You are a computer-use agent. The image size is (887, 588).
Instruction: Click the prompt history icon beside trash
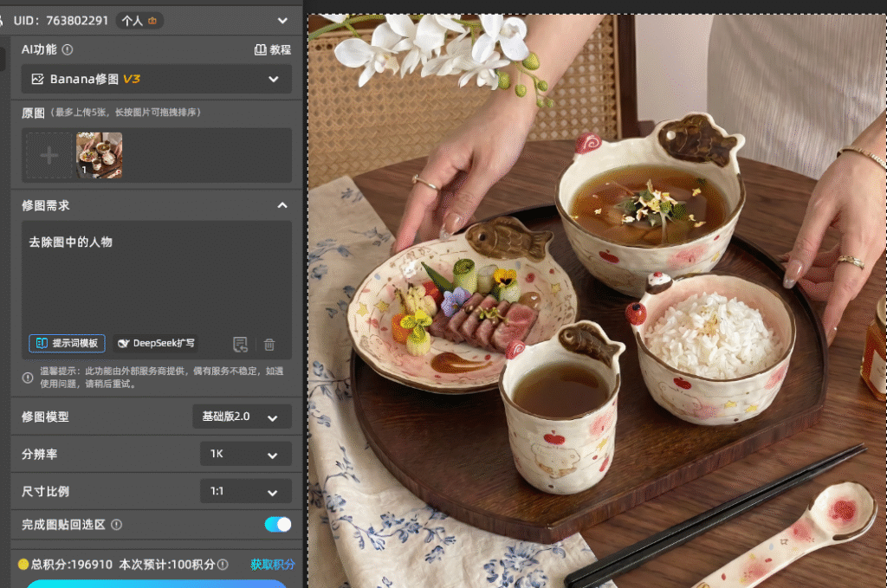tap(241, 344)
